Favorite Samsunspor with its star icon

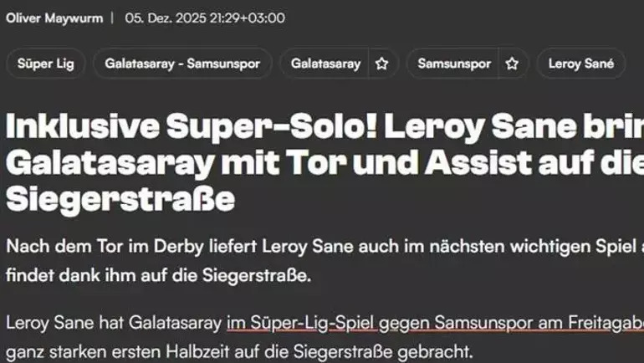coord(512,64)
